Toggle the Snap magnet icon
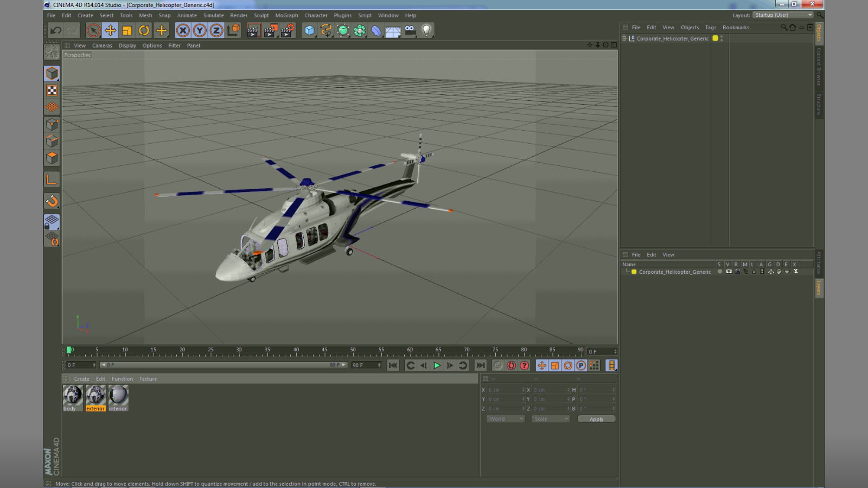This screenshot has width=868, height=488. pos(52,201)
